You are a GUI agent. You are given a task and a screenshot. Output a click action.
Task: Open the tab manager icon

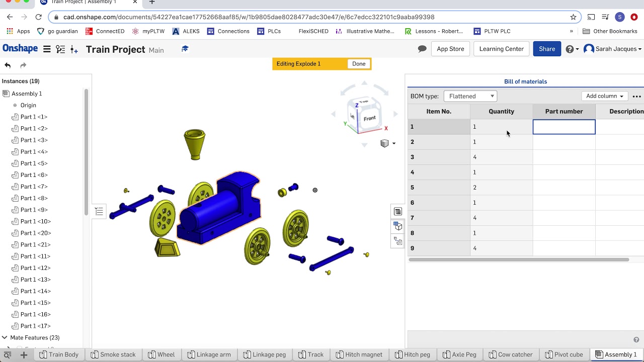tap(8, 355)
